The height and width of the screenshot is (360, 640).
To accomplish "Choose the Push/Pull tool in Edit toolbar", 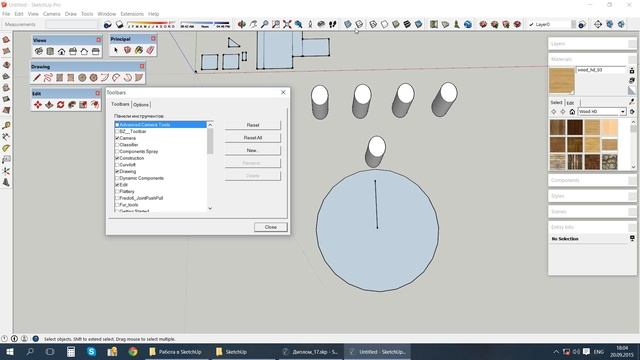I will tap(49, 104).
